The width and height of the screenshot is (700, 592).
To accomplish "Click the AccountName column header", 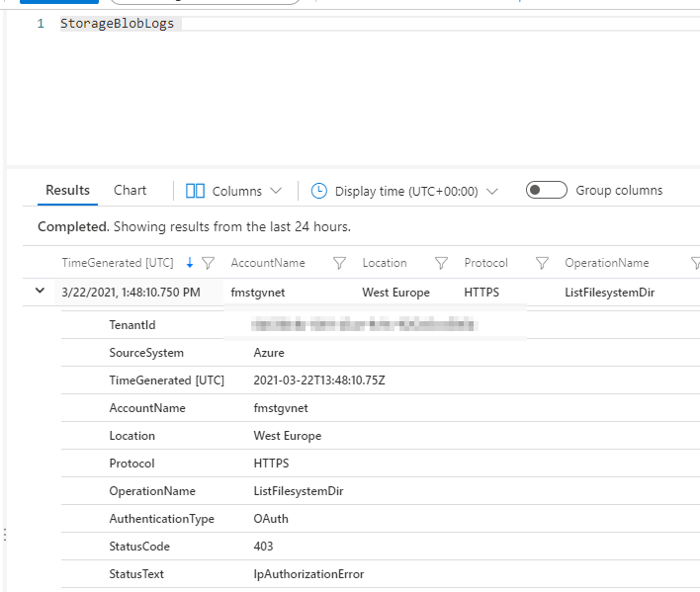I will click(268, 263).
